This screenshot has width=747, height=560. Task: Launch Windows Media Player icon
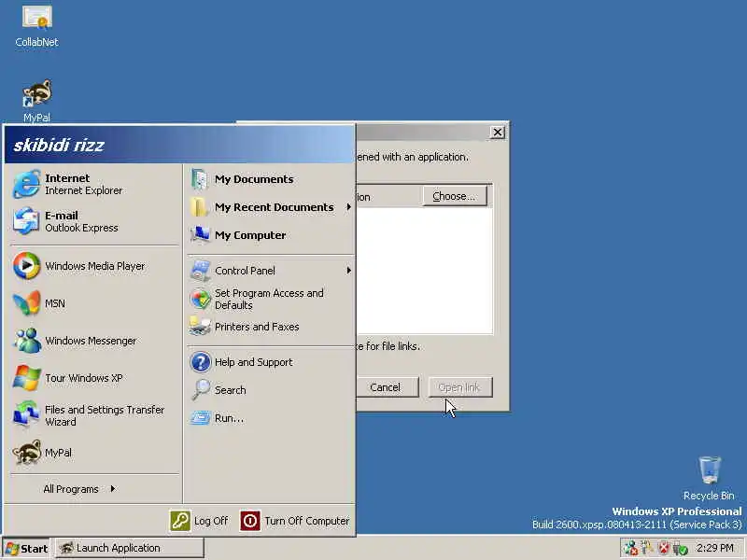[27, 266]
